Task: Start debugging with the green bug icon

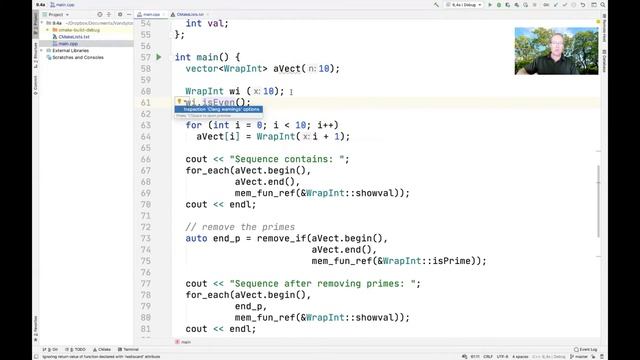Action: 499,5
